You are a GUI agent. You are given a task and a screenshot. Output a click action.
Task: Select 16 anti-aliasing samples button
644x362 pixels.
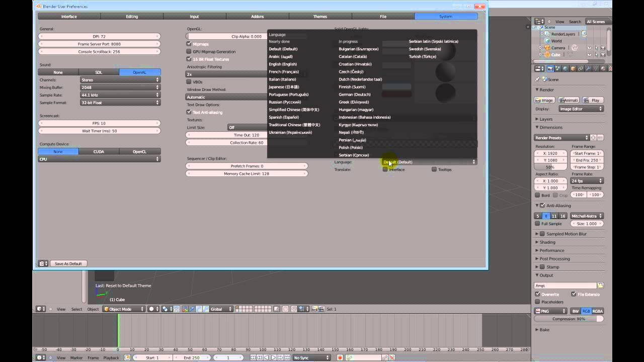(x=563, y=216)
